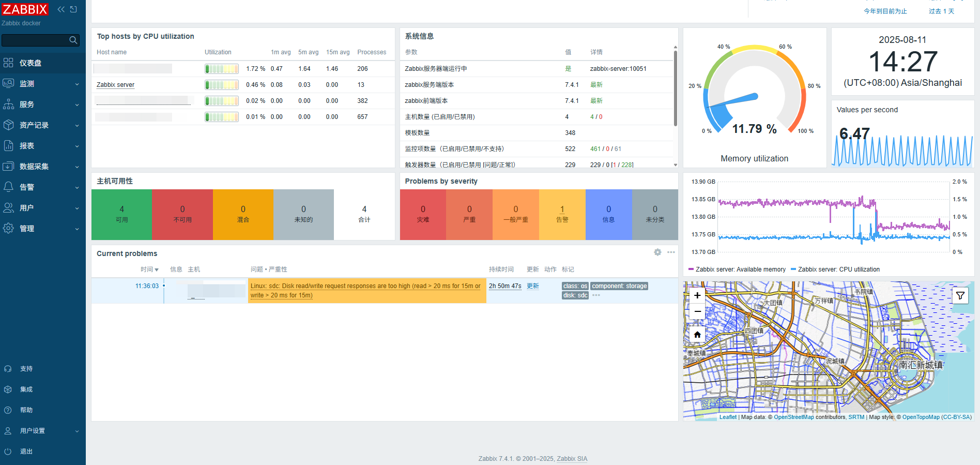
Task: Open Current problems three-dot actions menu
Action: coord(671,252)
